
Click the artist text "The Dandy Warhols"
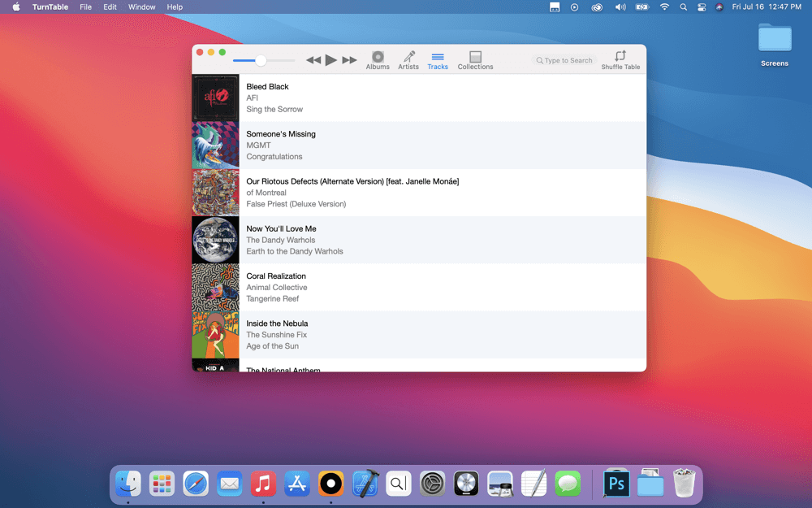(x=281, y=240)
